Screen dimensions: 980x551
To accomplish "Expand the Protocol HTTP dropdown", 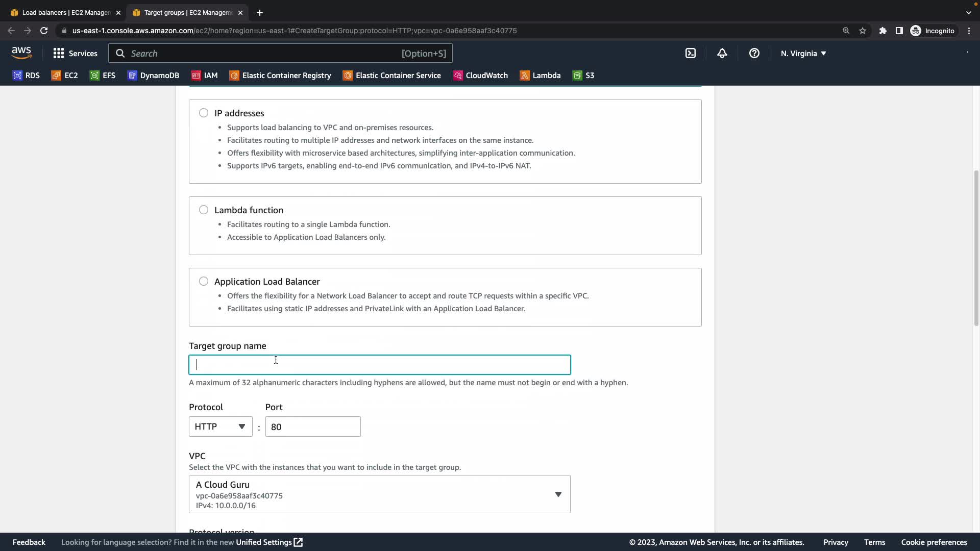I will [x=220, y=427].
